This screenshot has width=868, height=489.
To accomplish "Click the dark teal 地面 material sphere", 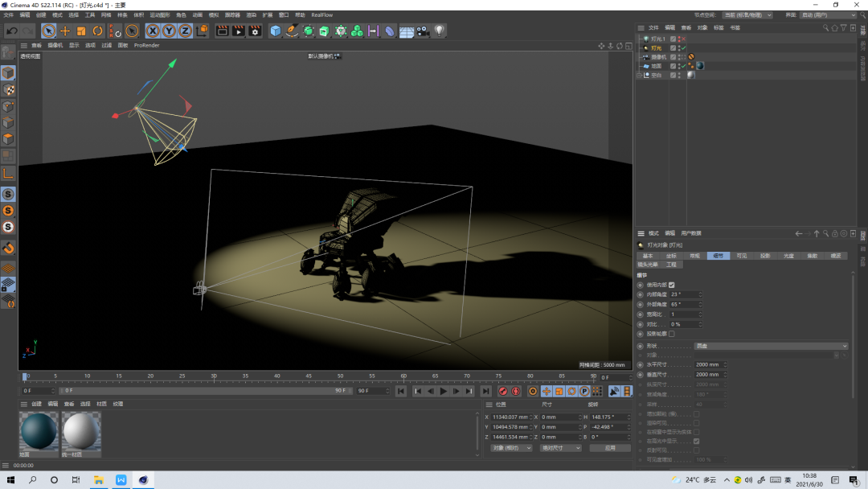I will tap(39, 431).
